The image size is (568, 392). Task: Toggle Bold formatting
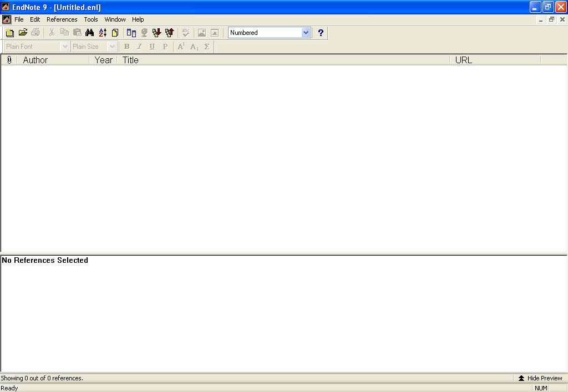coord(127,47)
